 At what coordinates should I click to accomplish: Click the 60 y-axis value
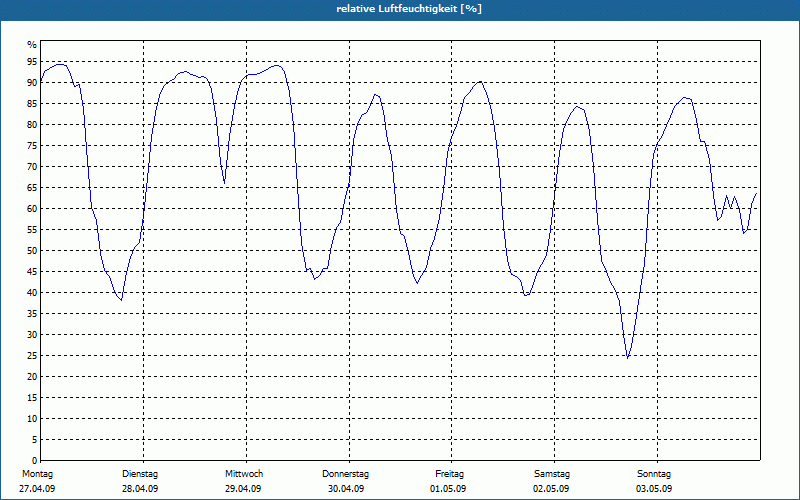(x=32, y=209)
